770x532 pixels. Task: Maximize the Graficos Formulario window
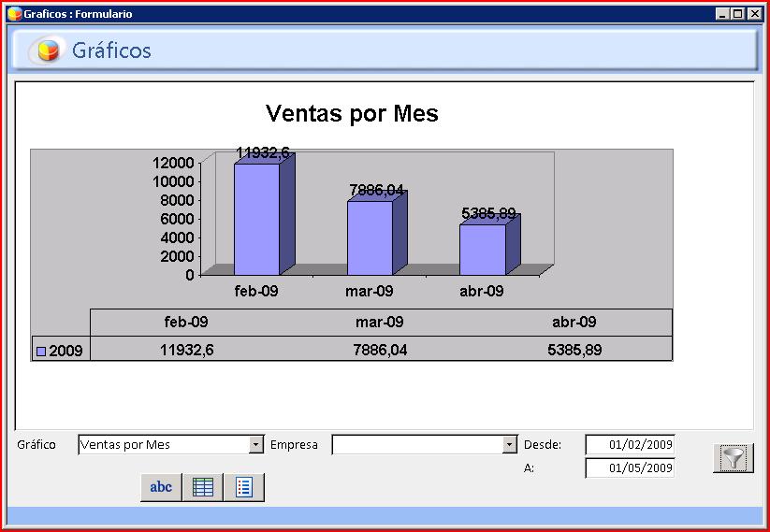point(737,14)
